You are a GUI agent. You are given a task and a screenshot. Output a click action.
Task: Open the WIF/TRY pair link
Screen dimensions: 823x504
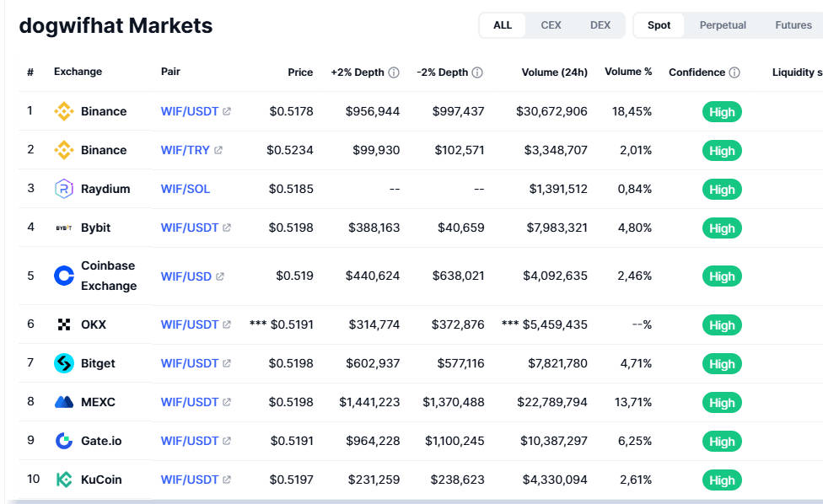tap(186, 150)
